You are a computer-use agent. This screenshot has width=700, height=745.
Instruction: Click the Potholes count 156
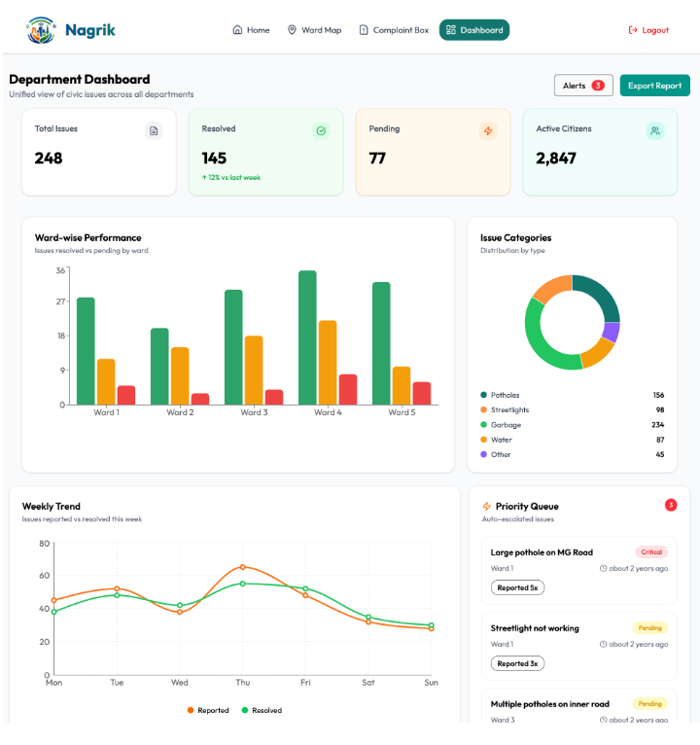pos(658,395)
